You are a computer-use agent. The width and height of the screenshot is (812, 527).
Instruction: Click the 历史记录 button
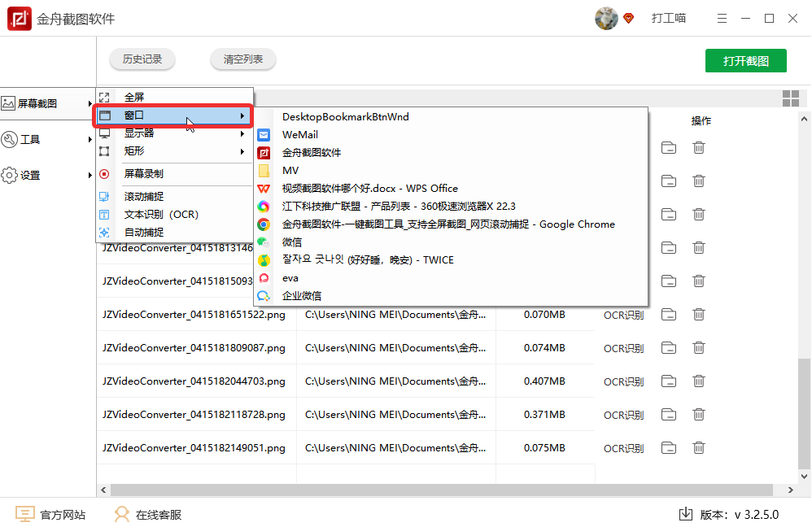coord(142,59)
